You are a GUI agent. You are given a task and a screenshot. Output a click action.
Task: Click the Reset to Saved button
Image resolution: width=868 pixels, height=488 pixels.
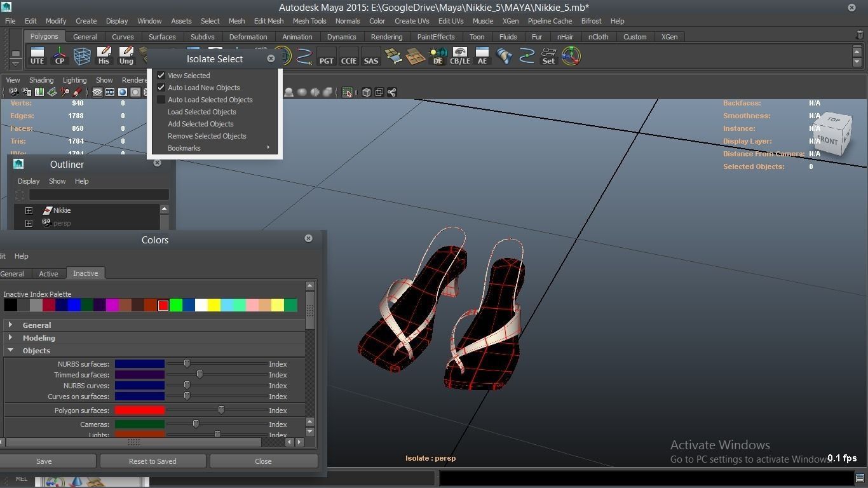tap(153, 461)
